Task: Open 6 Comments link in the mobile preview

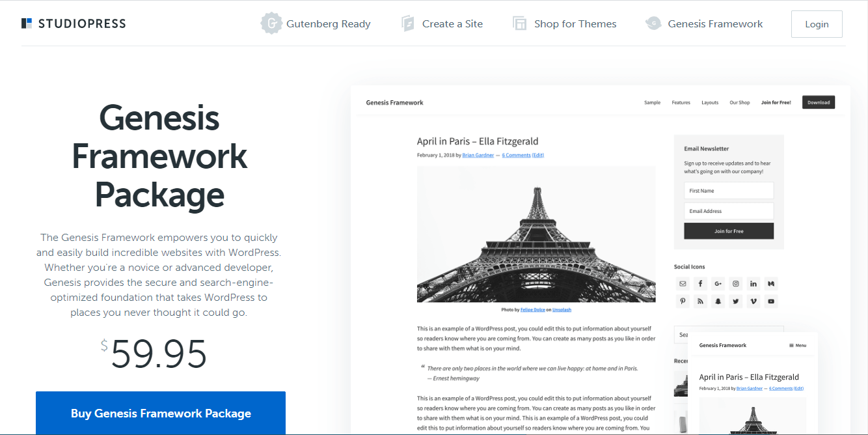Action: [781, 388]
